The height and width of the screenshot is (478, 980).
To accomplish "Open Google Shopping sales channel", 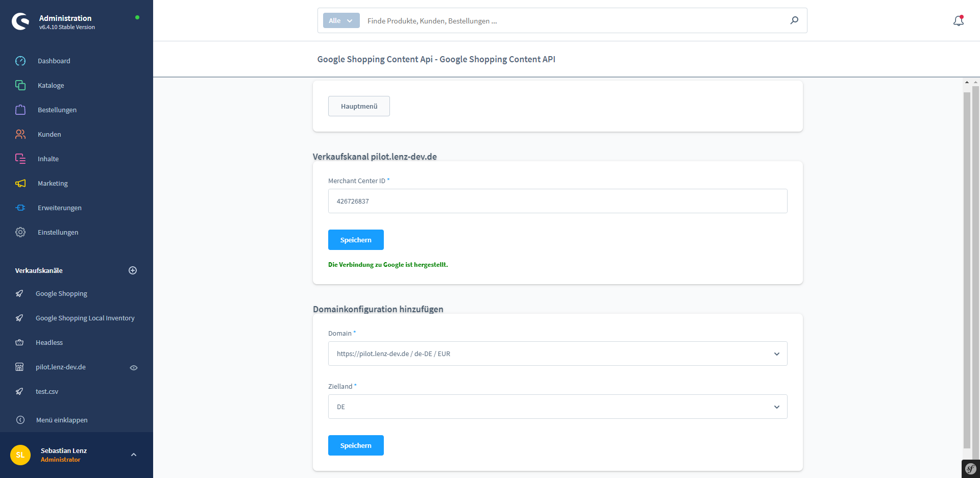I will click(61, 293).
